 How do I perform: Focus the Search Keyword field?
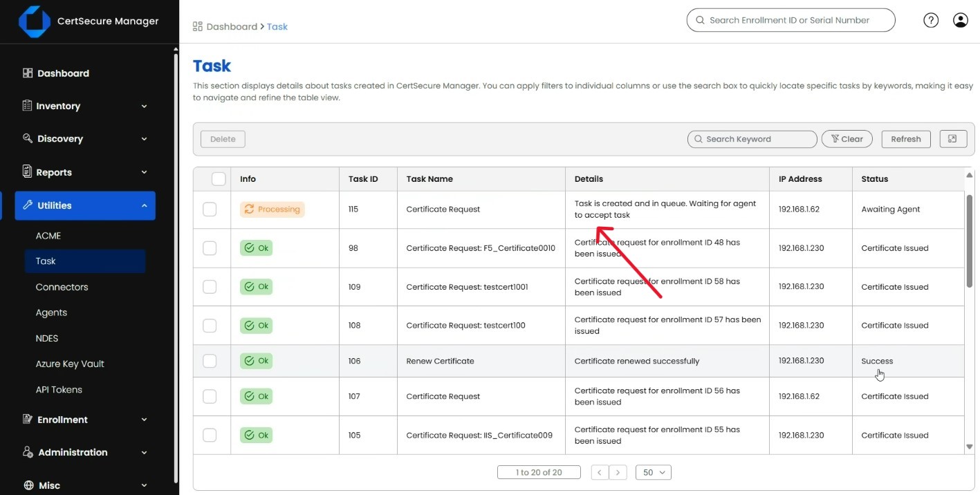tap(752, 139)
